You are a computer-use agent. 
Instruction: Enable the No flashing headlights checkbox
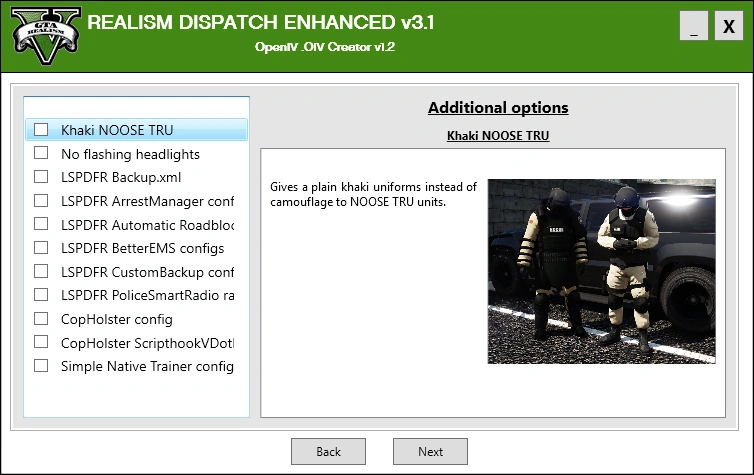(41, 153)
